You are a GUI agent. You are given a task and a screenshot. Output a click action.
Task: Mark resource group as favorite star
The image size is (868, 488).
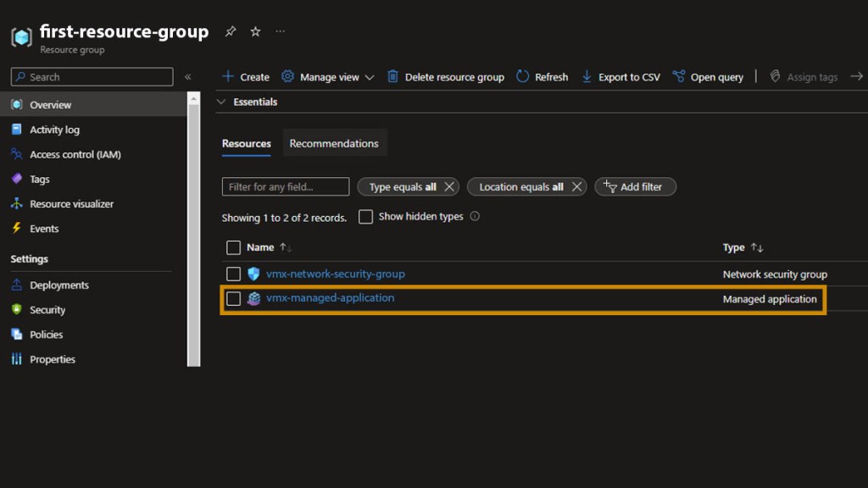pos(255,31)
